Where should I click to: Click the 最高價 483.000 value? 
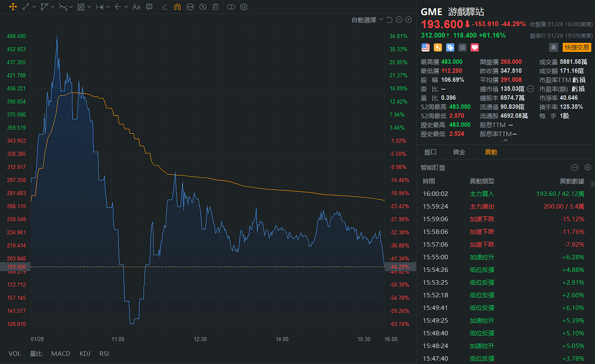[453, 62]
